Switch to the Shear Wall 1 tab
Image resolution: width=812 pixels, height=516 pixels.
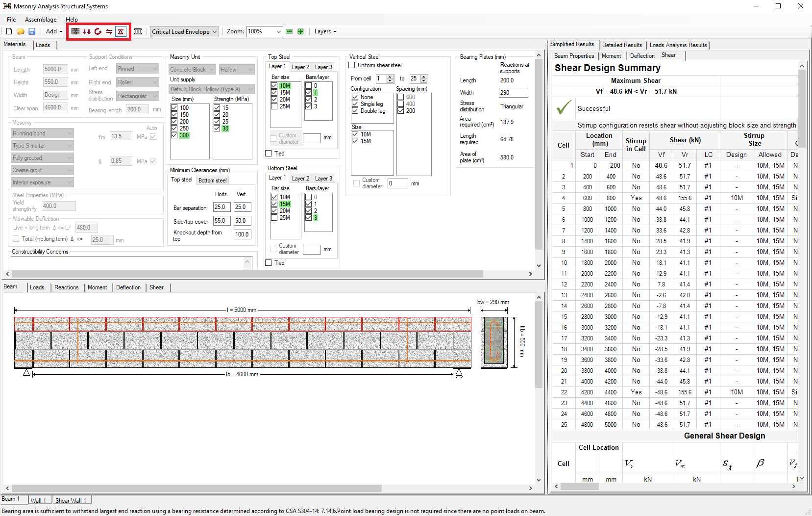pyautogui.click(x=71, y=500)
